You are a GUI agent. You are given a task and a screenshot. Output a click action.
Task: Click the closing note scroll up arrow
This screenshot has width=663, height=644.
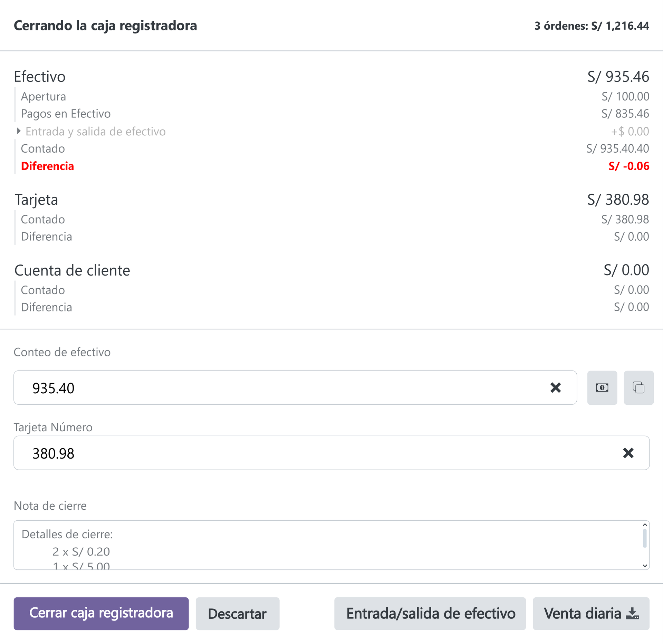point(645,525)
